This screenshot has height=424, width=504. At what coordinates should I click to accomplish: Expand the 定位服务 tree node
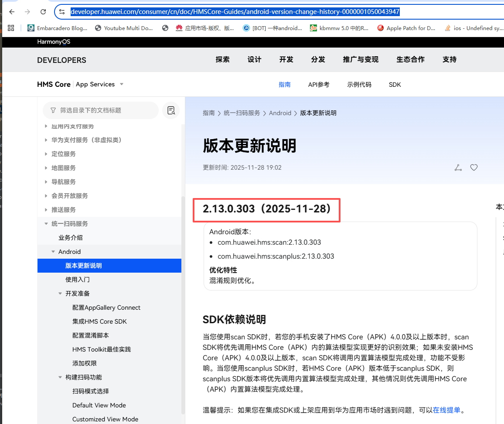pos(47,154)
